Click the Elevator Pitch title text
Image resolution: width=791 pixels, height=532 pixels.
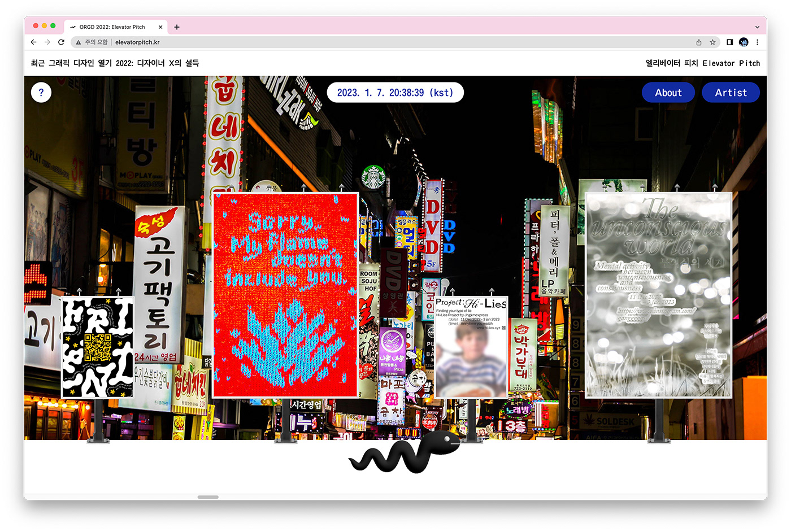click(x=703, y=63)
